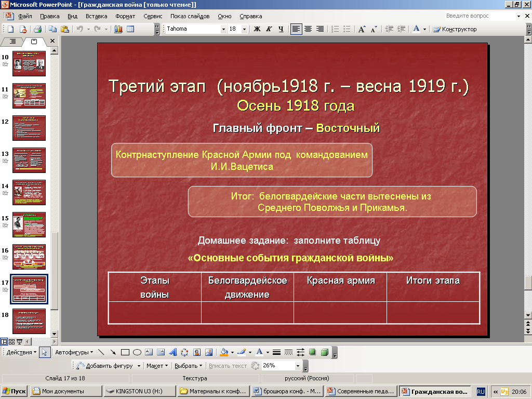Start slide show from view icon

tap(19, 342)
